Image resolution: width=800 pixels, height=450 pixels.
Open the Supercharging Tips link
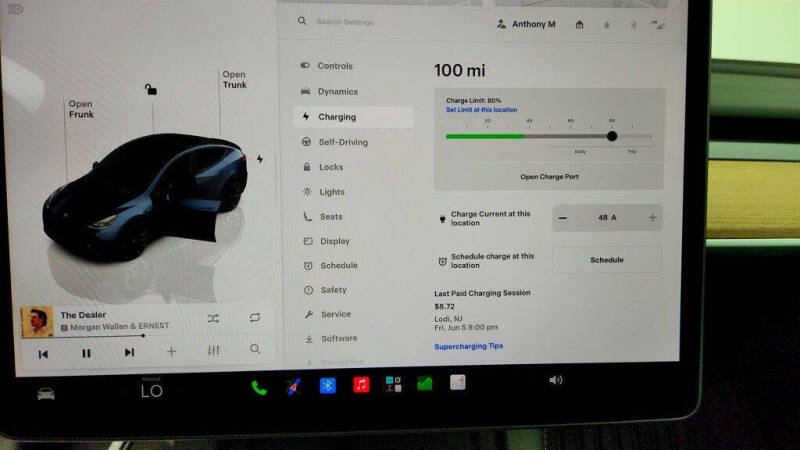point(468,346)
